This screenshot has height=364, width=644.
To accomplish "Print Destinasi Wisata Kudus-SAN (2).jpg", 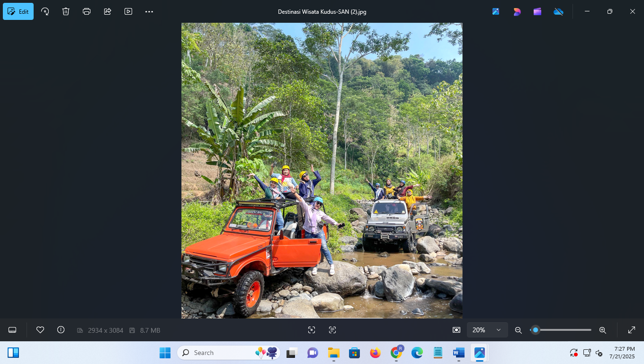I will (87, 11).
